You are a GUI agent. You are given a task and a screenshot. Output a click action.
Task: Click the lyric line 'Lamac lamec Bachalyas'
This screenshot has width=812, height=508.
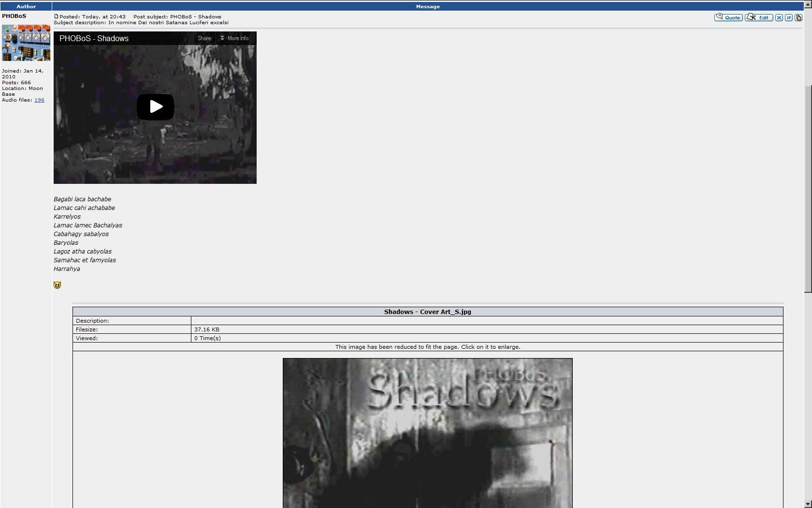88,225
